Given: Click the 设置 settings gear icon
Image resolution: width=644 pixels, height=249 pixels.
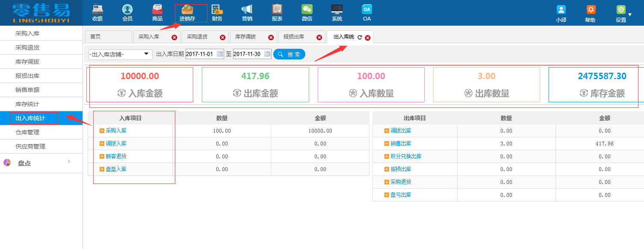Looking at the screenshot, I should click(620, 9).
